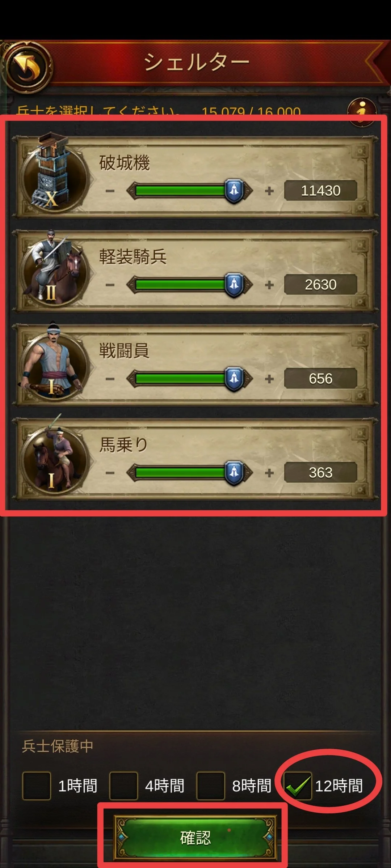Edit the 11430 troop quantity field

point(321,191)
